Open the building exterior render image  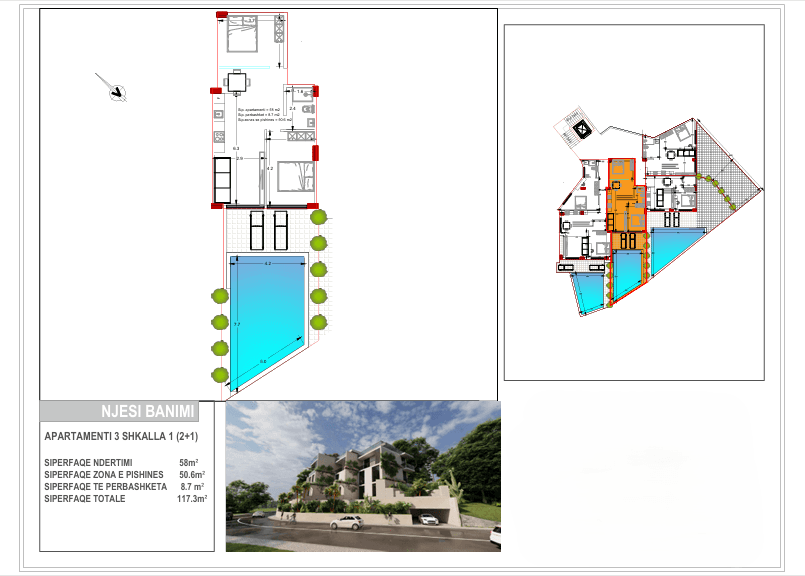click(363, 476)
